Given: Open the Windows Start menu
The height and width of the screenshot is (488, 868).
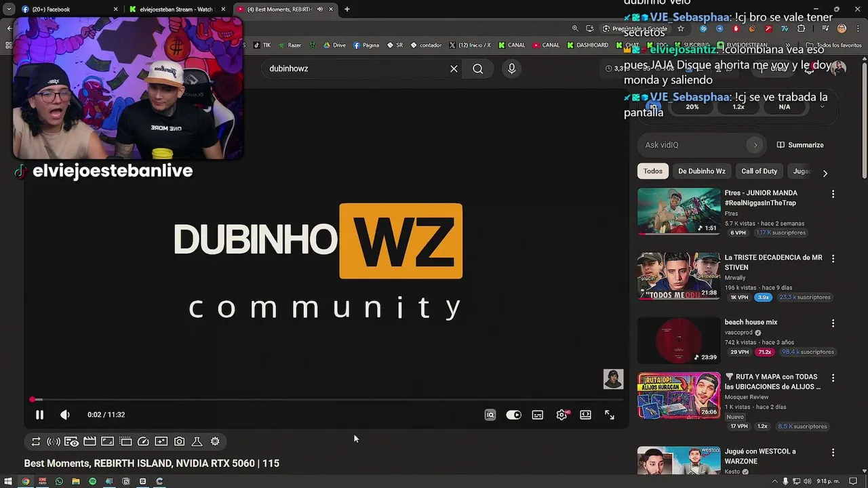Looking at the screenshot, I should 8,481.
